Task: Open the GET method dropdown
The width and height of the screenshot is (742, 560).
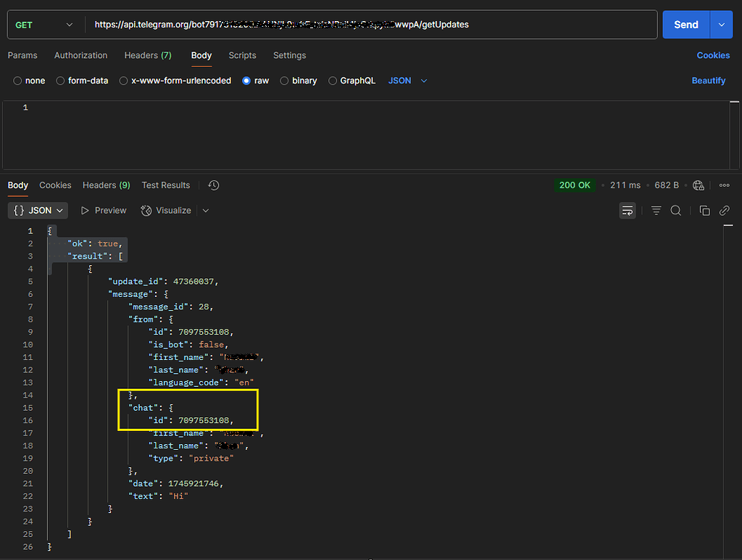Action: 43,24
